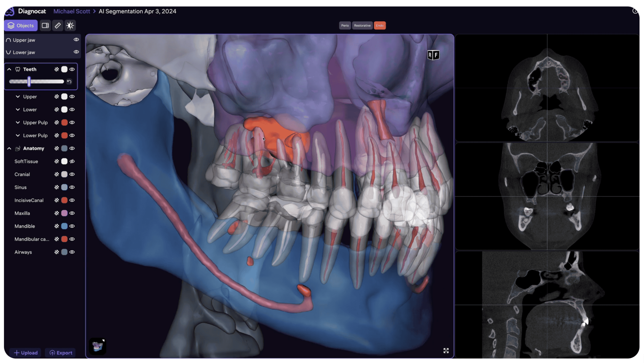Click the 3D model thumbnail preview
644x363 pixels.
coord(98,346)
